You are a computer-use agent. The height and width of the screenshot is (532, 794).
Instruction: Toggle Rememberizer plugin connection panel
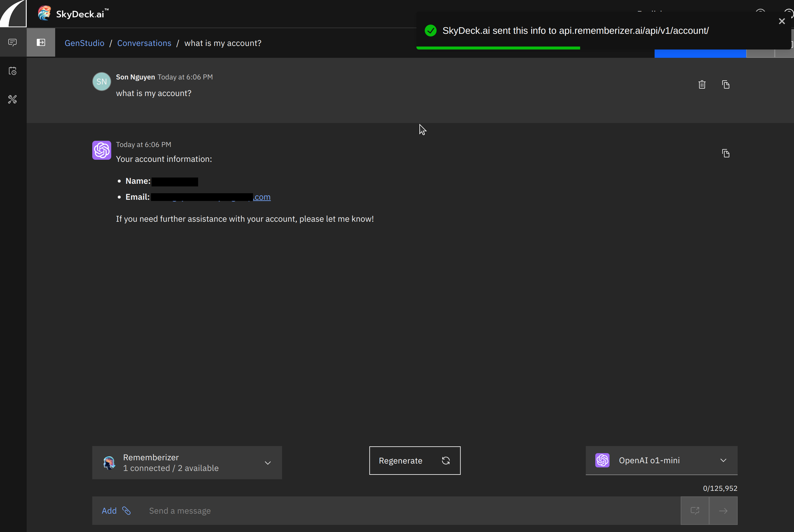point(187,462)
